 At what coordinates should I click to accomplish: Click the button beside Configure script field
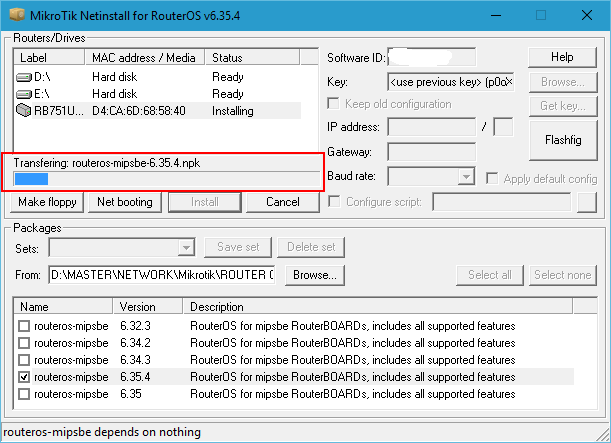click(x=587, y=202)
